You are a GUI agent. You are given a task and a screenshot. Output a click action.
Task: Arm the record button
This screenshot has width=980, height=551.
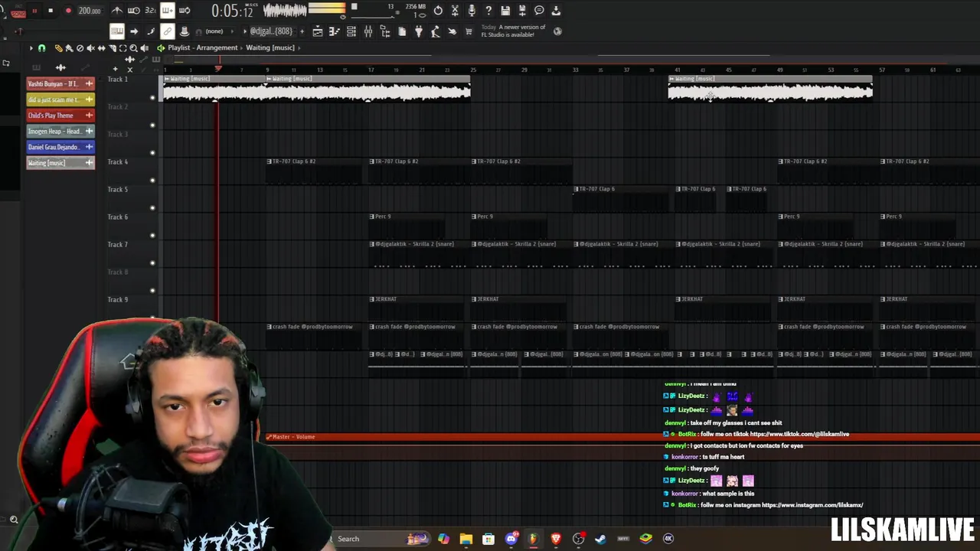[x=68, y=11]
